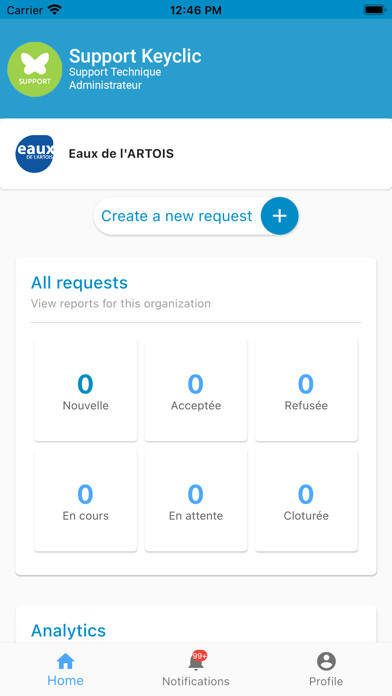
Task: Show the En attente requests card
Action: click(x=196, y=501)
